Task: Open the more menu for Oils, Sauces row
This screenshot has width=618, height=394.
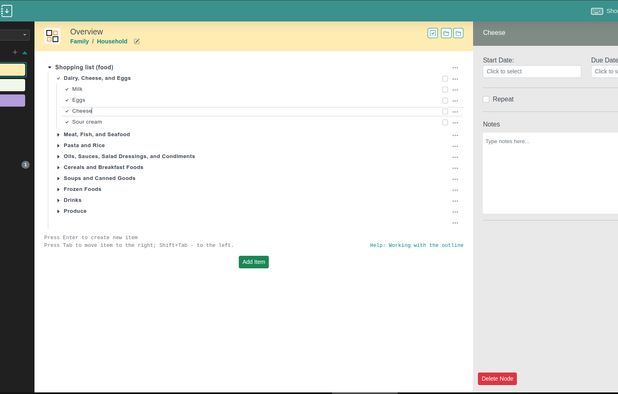Action: (455, 157)
